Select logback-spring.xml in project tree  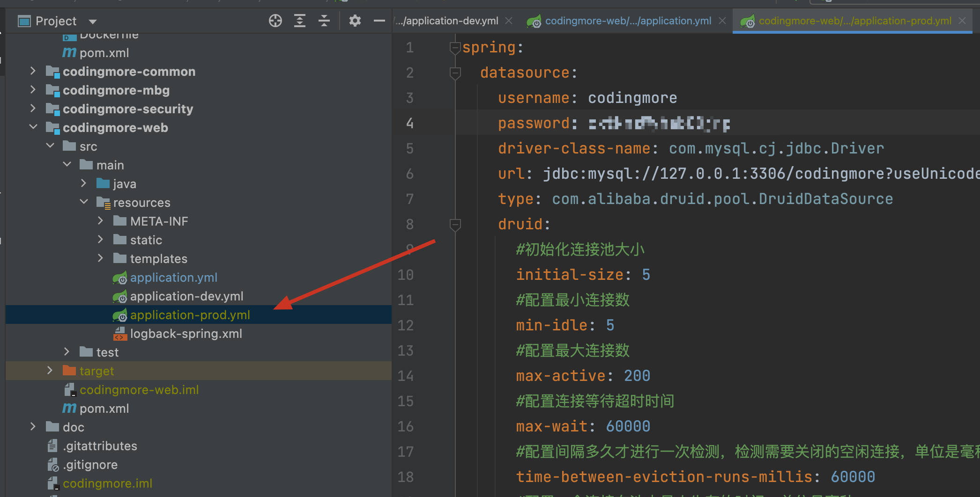(186, 334)
